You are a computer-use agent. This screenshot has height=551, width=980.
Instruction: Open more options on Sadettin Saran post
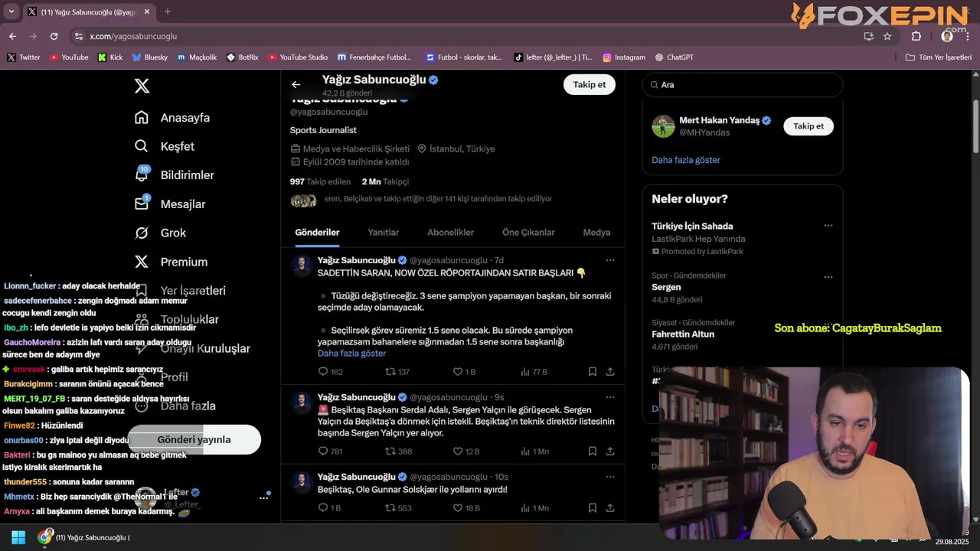[x=610, y=260]
